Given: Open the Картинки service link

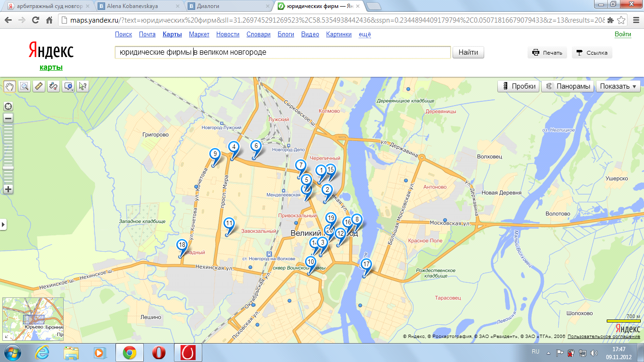Looking at the screenshot, I should (x=339, y=34).
